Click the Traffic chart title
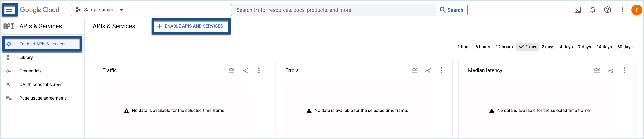Screen dimensions: 644x139 (109, 70)
